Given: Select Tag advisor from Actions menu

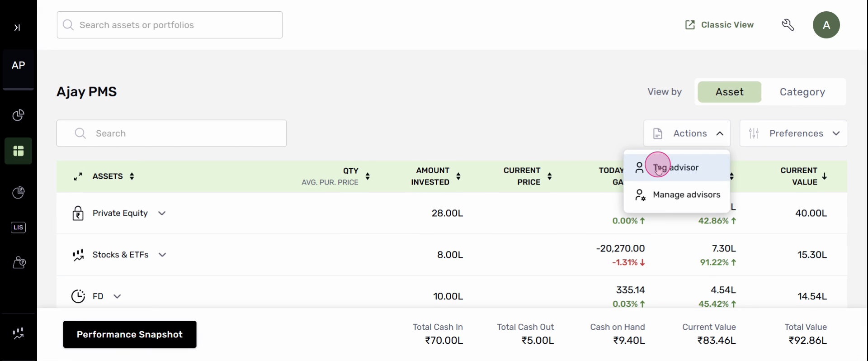Looking at the screenshot, I should (676, 167).
